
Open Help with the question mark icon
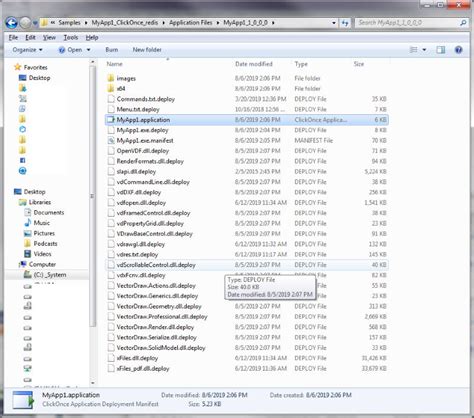coord(459,50)
